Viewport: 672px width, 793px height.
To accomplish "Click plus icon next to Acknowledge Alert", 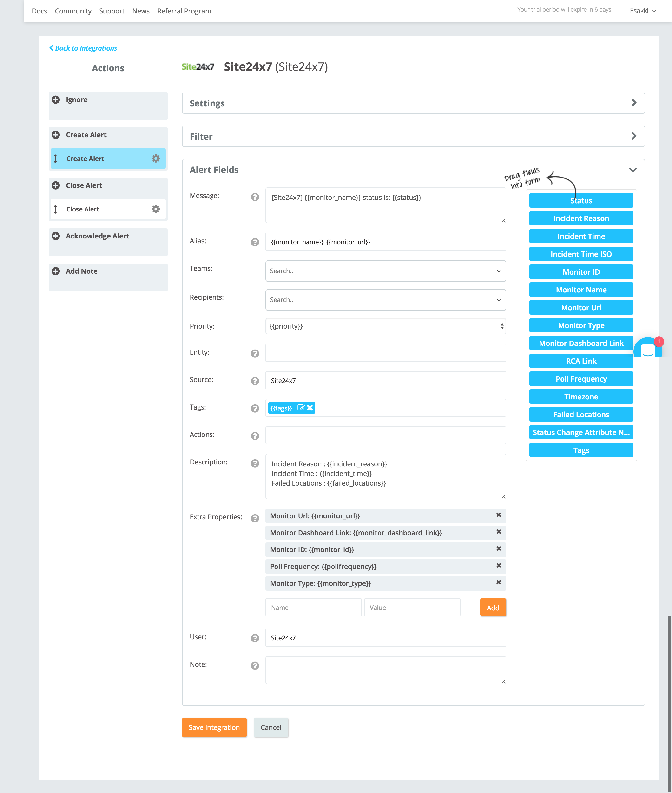I will point(56,236).
